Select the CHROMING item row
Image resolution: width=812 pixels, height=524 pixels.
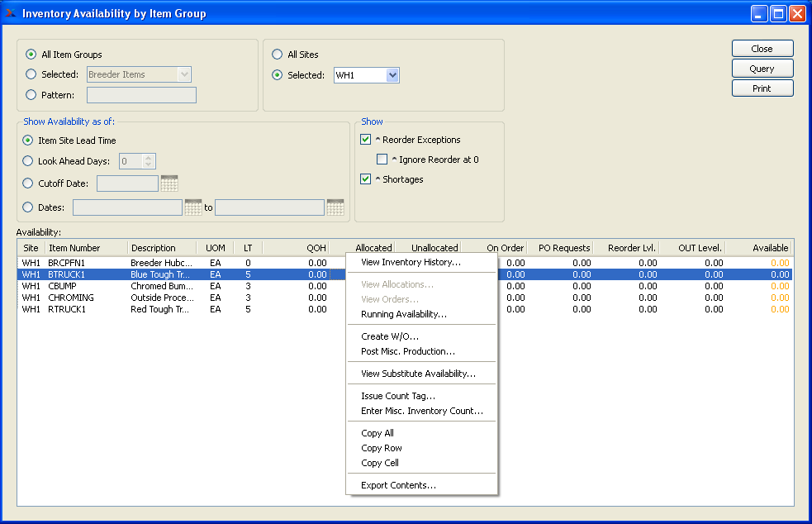click(71, 298)
